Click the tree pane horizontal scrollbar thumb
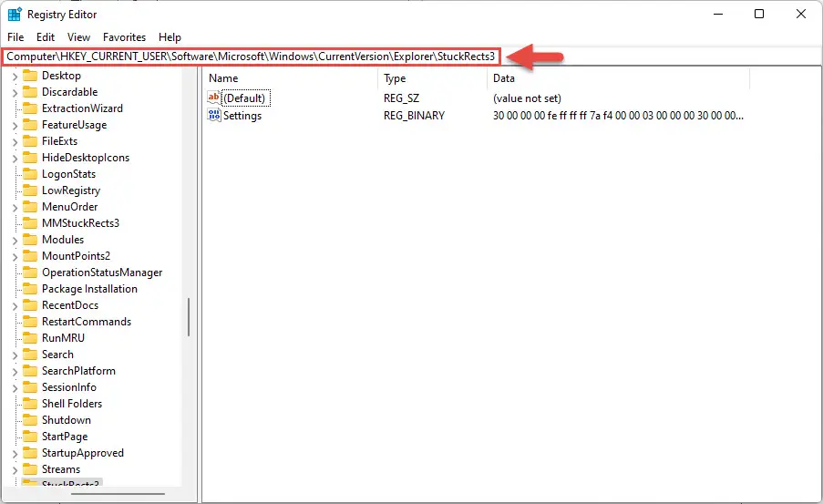 (x=118, y=493)
